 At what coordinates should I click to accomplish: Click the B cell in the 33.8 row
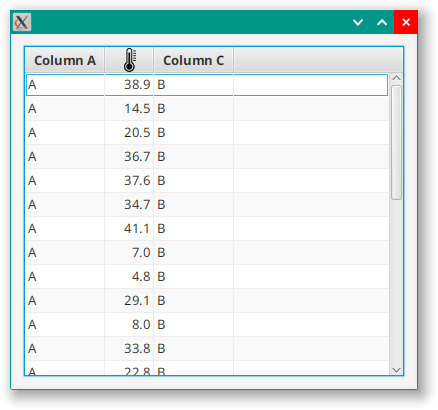click(193, 349)
